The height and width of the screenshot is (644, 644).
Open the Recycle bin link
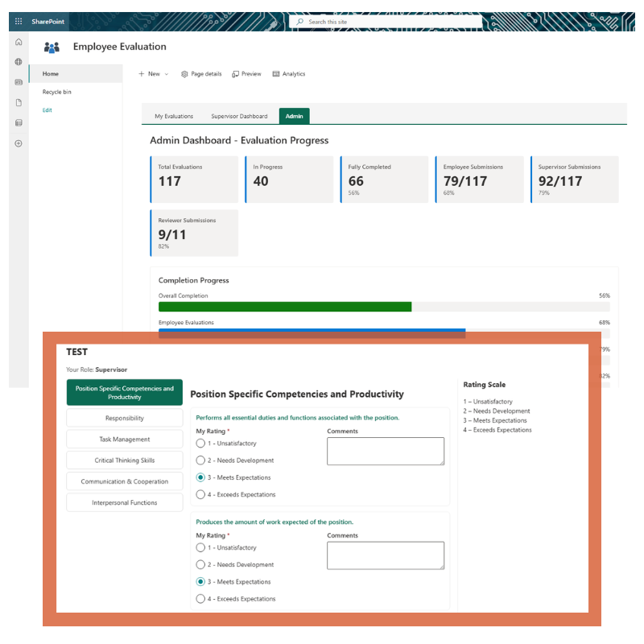click(57, 92)
